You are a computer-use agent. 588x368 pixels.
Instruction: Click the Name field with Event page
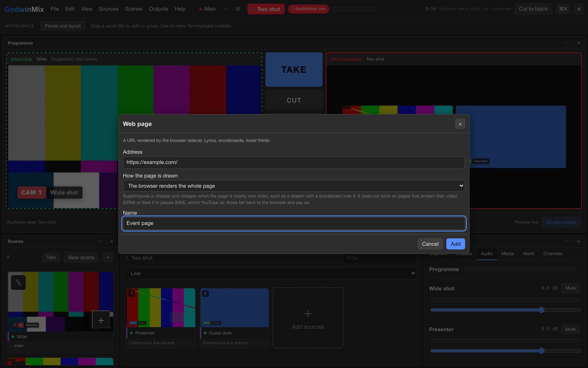coord(294,223)
